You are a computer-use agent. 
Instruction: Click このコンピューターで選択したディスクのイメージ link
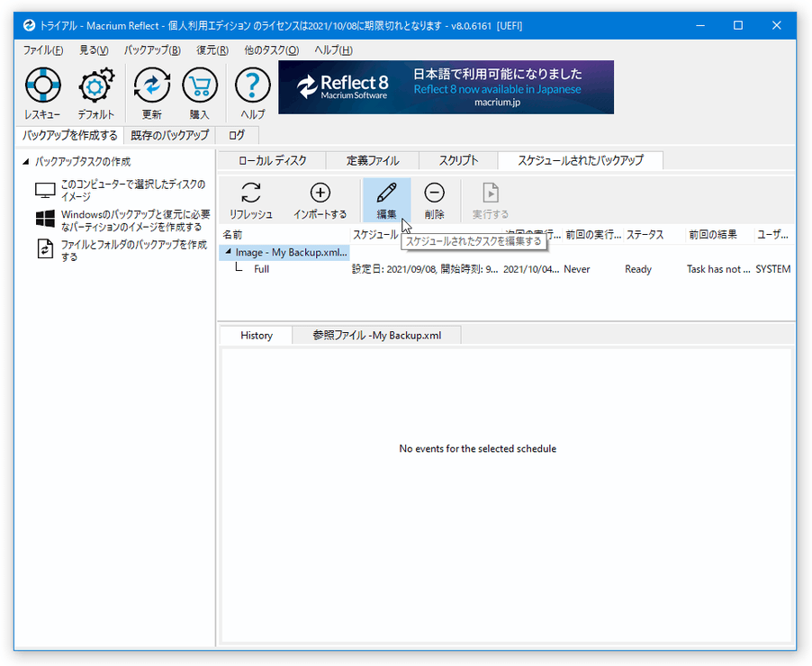click(133, 190)
